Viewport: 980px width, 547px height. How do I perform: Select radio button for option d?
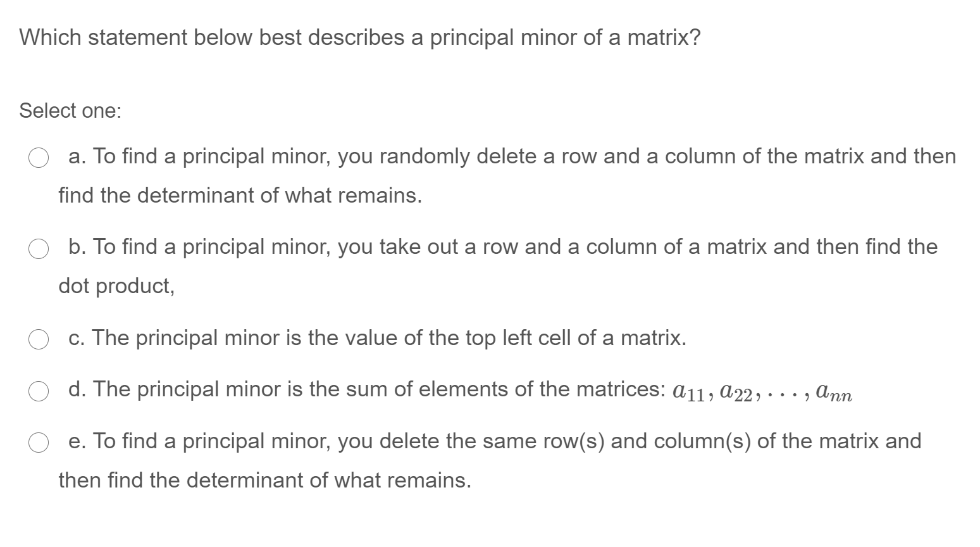tap(39, 391)
